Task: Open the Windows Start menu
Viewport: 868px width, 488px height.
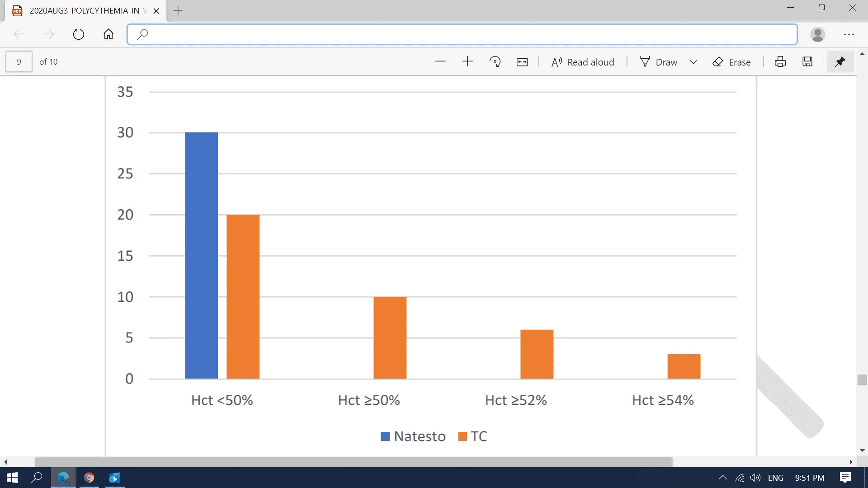Action: tap(12, 478)
